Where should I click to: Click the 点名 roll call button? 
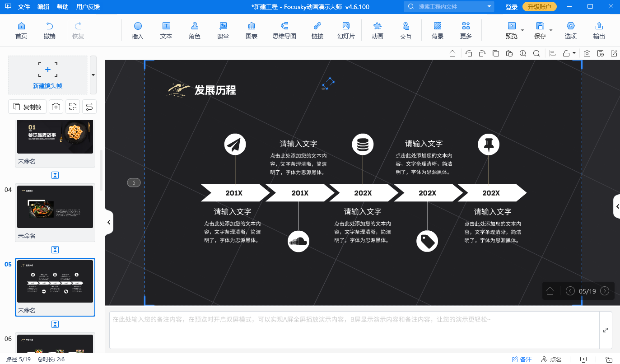552,359
